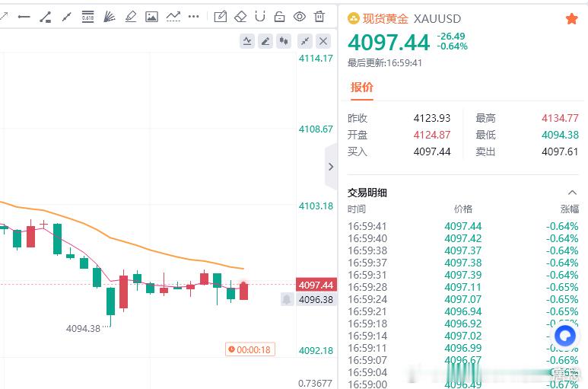
Task: Click the 最后更新:16:59:41 timestamp
Action: click(x=385, y=62)
